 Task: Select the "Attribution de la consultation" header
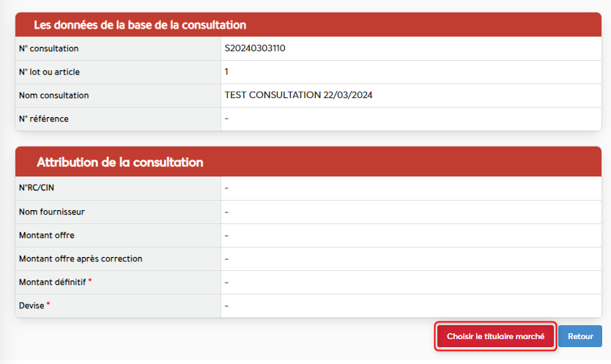[119, 162]
